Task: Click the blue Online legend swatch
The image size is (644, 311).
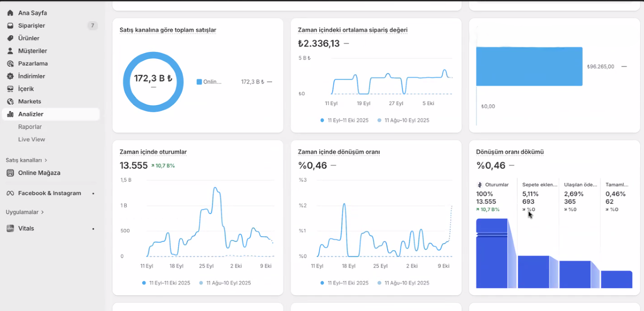Action: (x=199, y=82)
